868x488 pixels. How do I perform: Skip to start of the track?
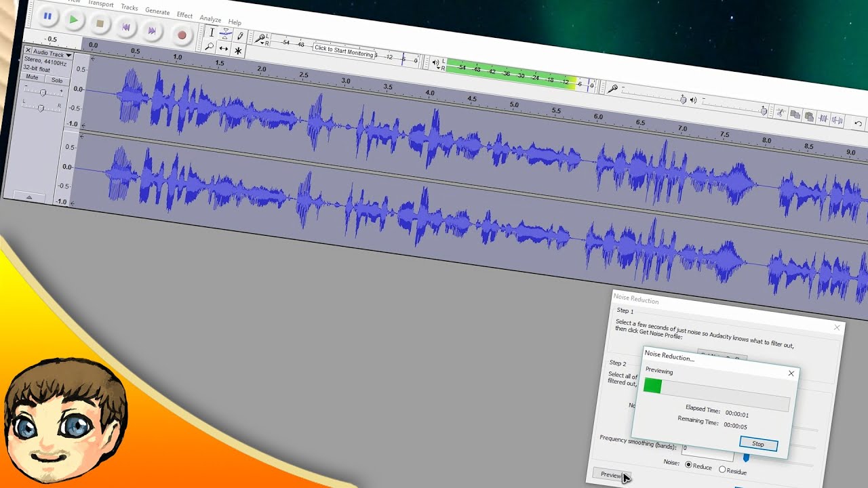[125, 27]
